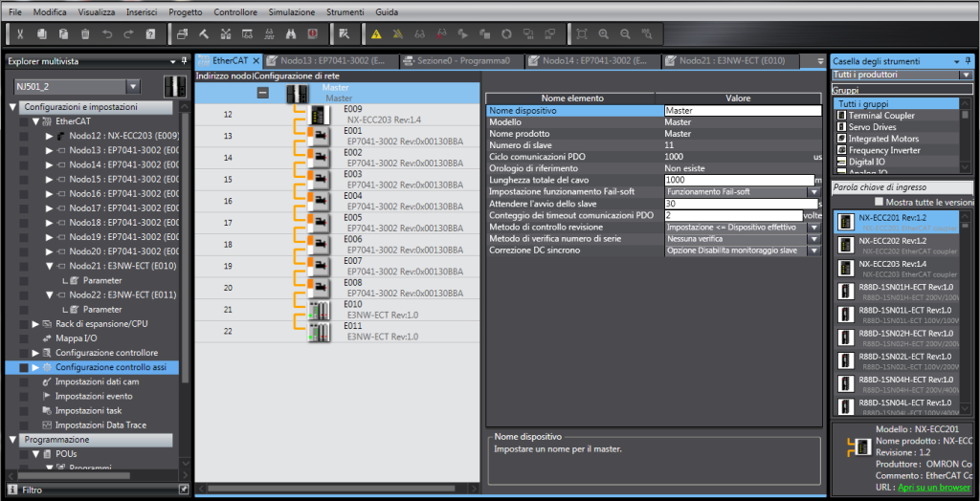
Task: Click the Master controller icon in network view
Action: coord(299,94)
